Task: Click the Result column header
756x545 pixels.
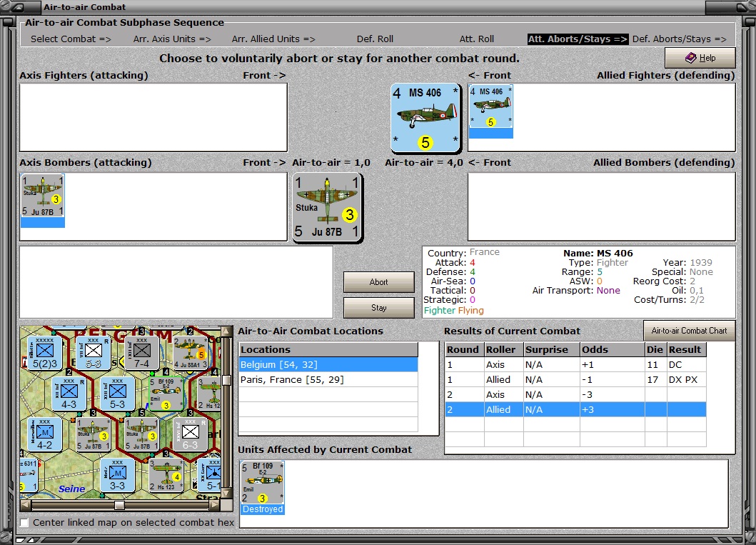Action: coord(687,350)
